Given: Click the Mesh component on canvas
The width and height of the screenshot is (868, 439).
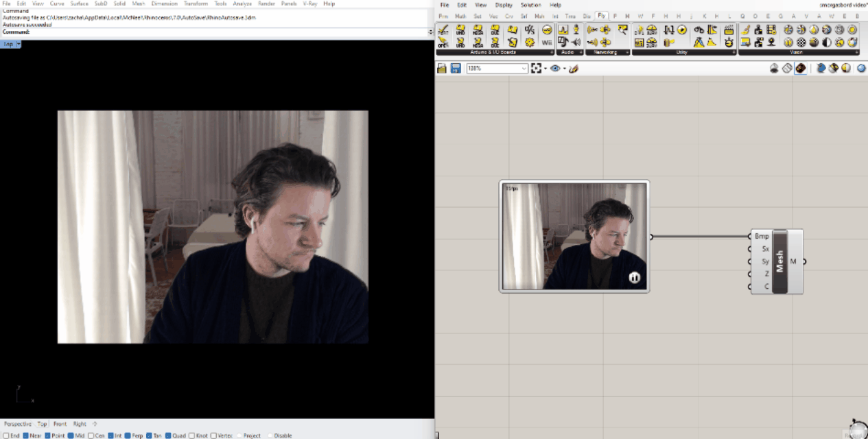Looking at the screenshot, I should 779,261.
